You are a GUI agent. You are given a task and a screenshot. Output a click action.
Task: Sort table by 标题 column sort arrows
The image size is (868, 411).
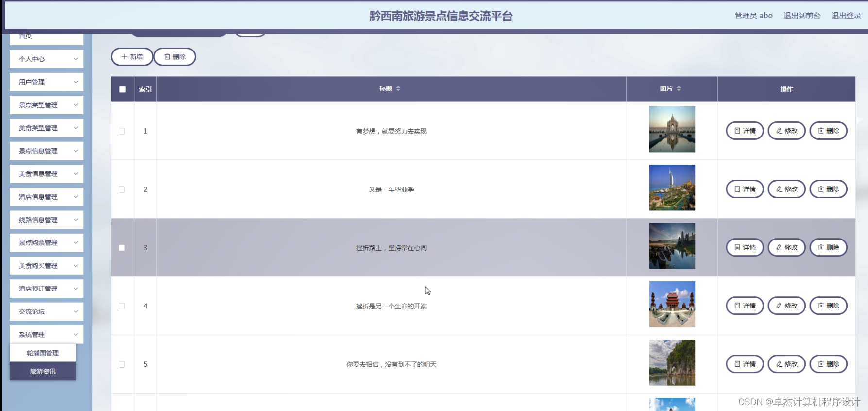pyautogui.click(x=398, y=88)
